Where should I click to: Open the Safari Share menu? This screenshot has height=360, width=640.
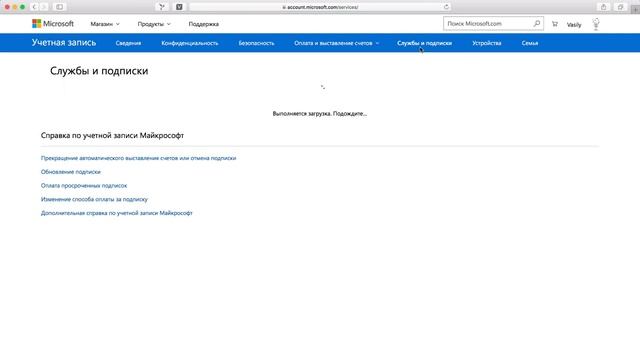click(603, 7)
